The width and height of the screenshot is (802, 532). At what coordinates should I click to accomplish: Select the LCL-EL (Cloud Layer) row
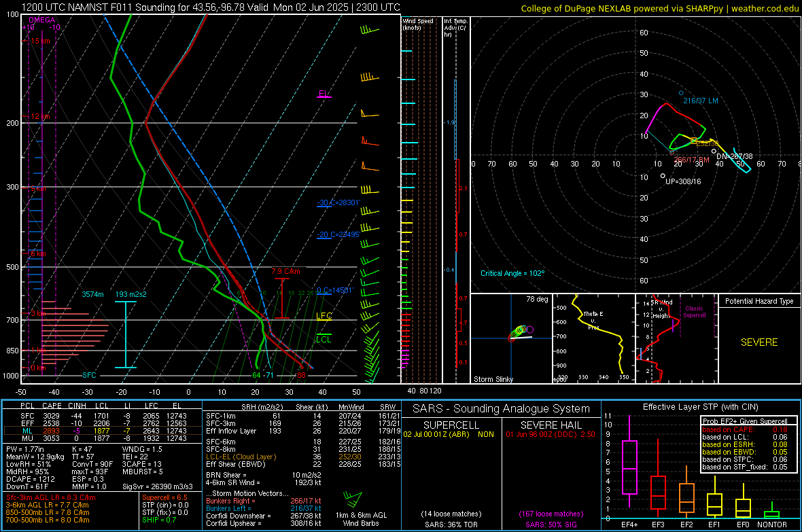(303, 457)
